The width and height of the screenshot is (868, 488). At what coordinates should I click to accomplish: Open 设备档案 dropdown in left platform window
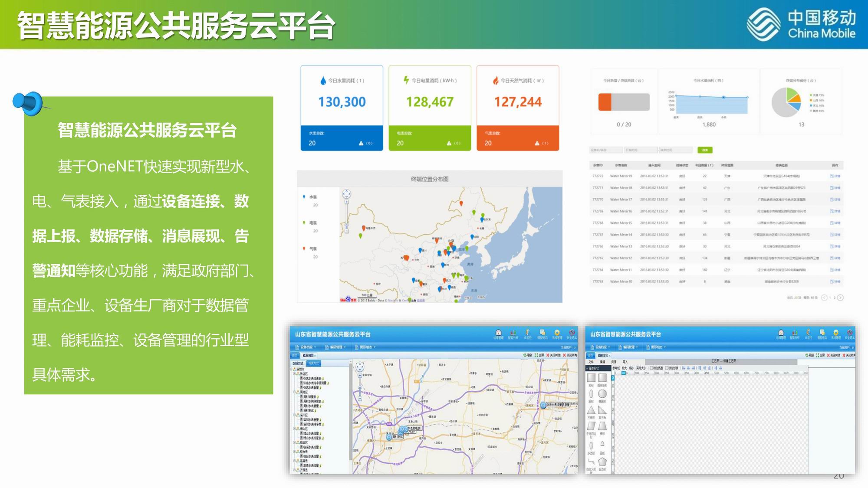(308, 347)
